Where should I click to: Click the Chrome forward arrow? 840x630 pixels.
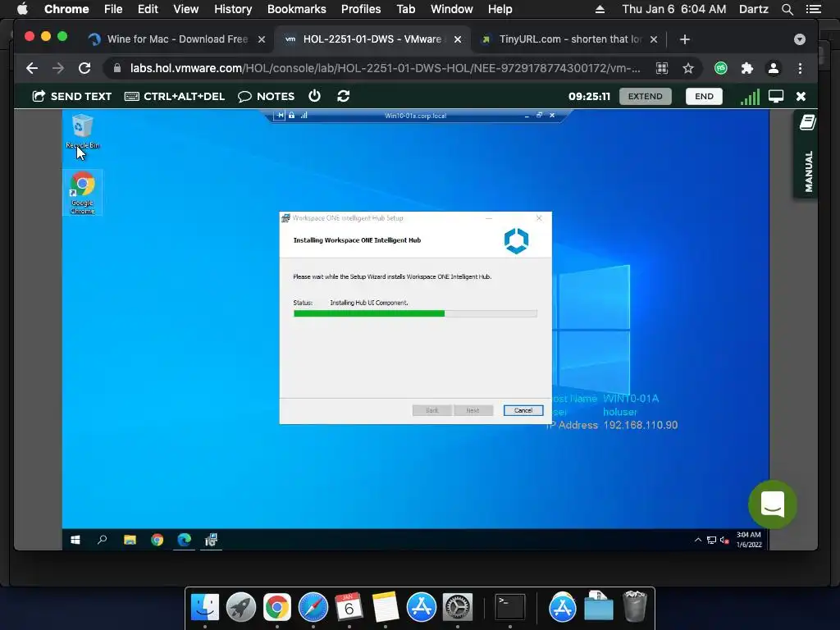(58, 68)
